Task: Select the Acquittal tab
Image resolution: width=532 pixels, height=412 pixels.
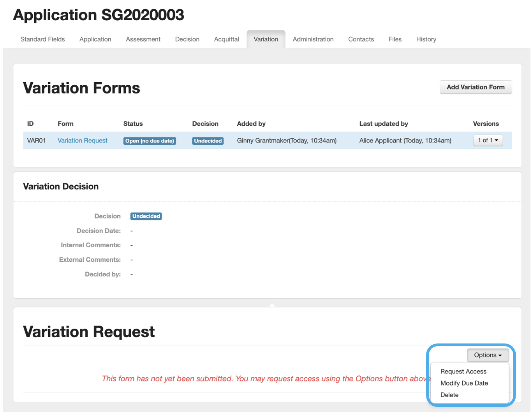Action: point(226,39)
